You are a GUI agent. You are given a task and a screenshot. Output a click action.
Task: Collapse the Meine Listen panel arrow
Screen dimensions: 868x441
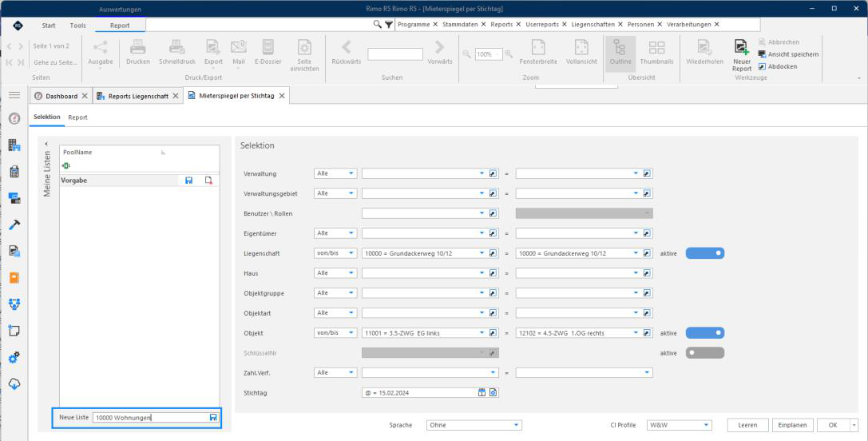(46, 144)
